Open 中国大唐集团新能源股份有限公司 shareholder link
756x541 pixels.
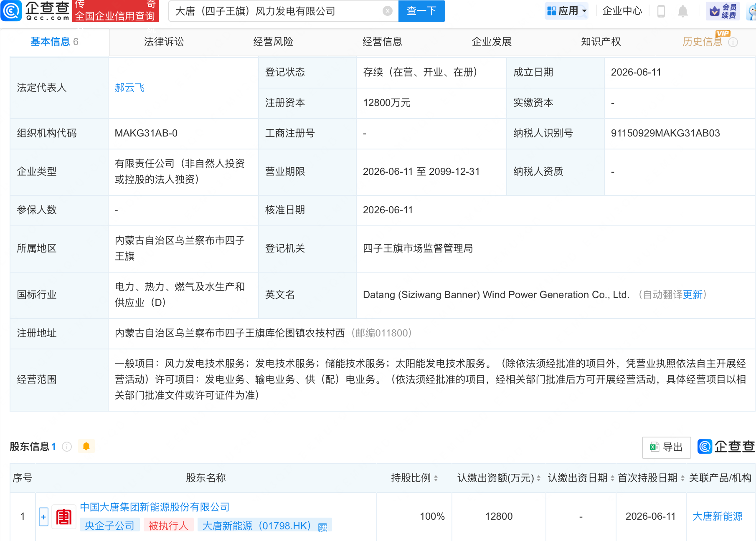click(155, 507)
